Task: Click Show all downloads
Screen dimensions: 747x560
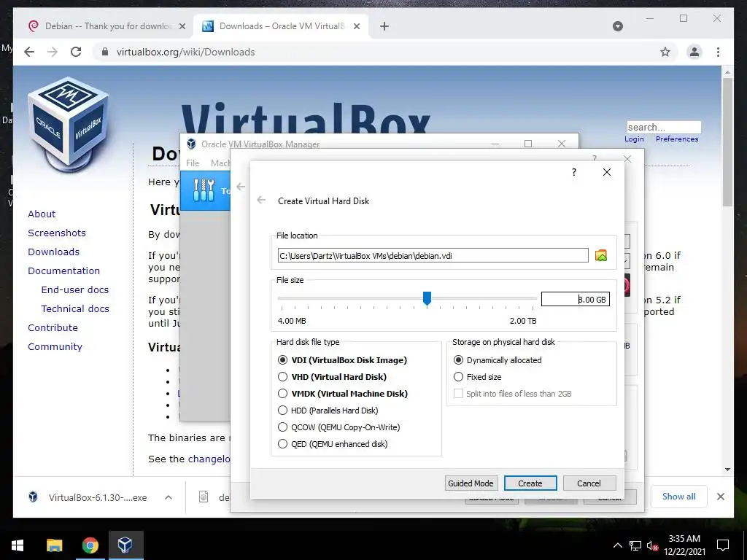Action: [x=678, y=496]
